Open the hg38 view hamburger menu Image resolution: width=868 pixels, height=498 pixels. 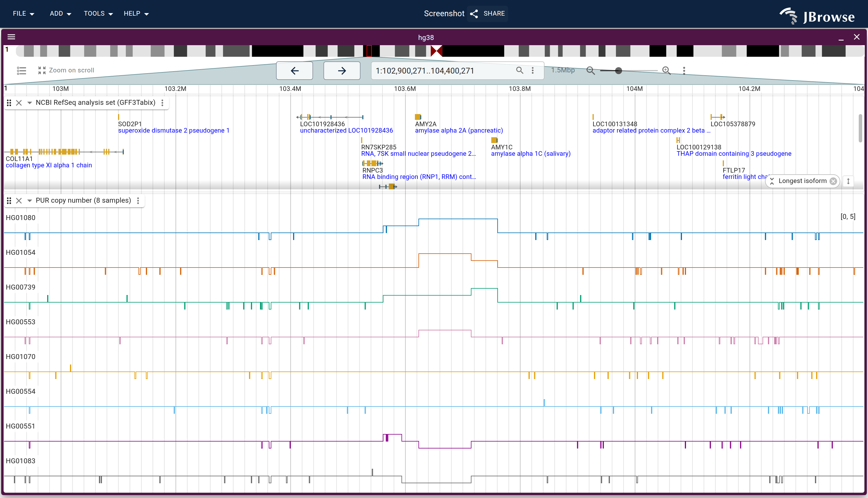[x=11, y=37]
